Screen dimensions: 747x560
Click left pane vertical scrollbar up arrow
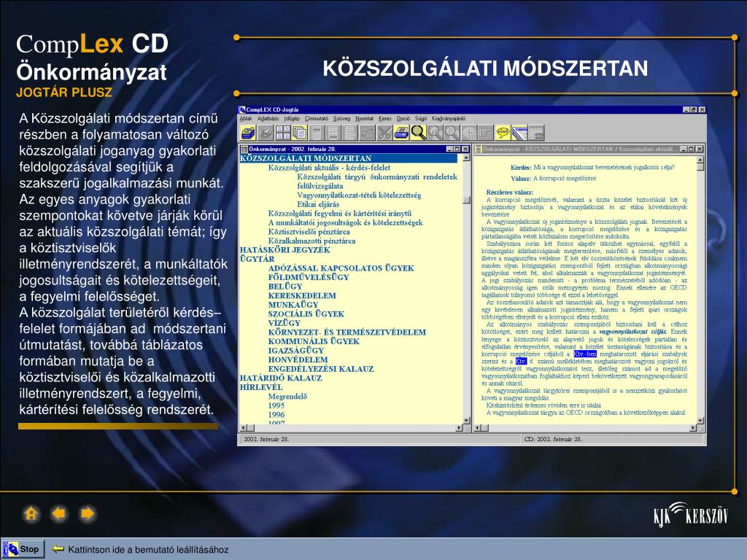466,157
